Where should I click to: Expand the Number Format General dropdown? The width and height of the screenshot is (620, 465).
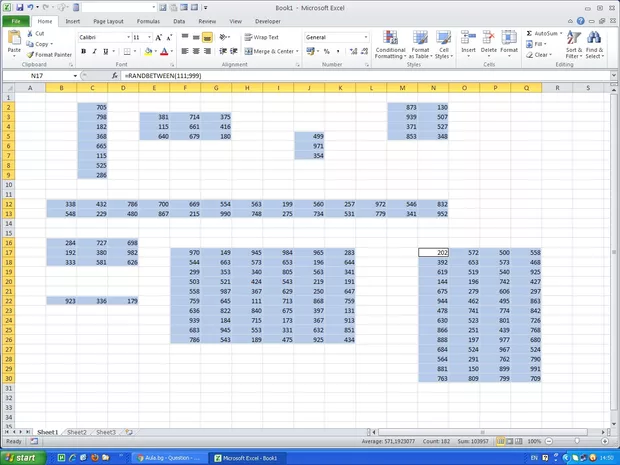[x=366, y=37]
